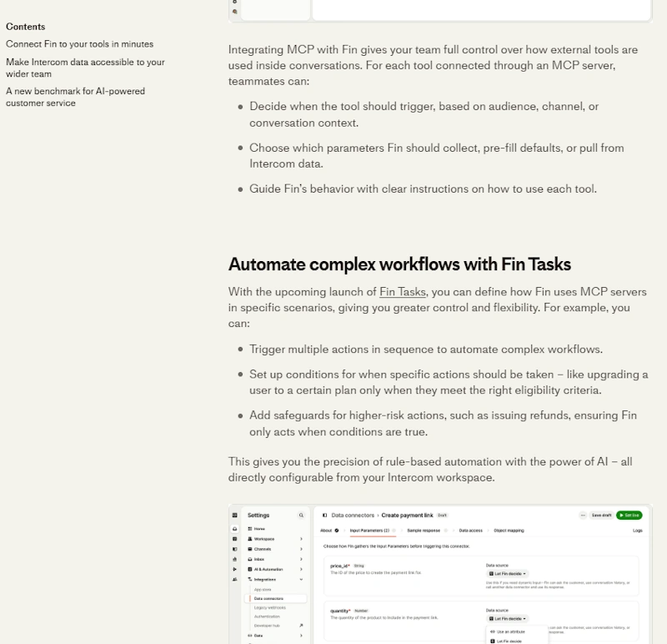Image resolution: width=667 pixels, height=644 pixels.
Task: Go to 'A new benchmark for AI-powered customer service'
Action: point(75,97)
